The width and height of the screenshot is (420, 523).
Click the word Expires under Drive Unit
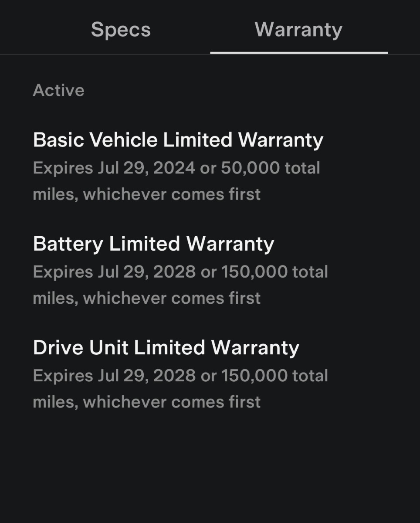coord(63,376)
